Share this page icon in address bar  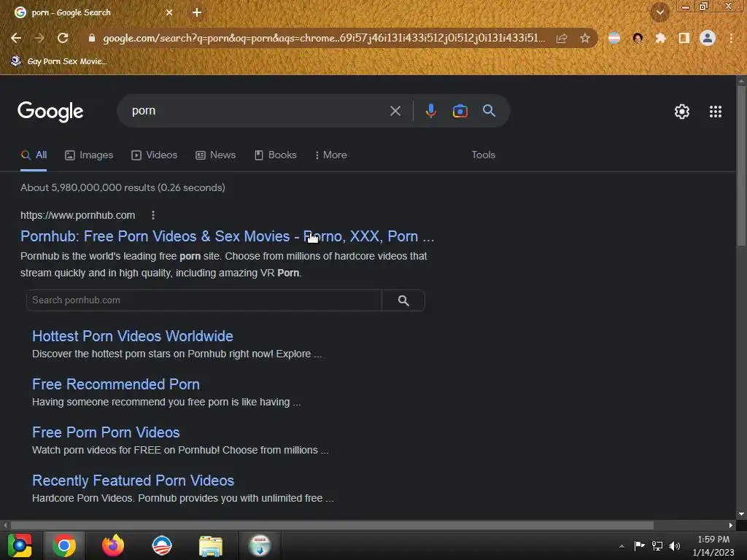562,38
